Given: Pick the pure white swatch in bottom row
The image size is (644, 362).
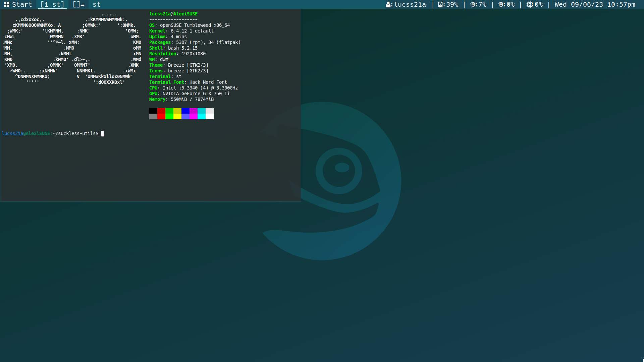Looking at the screenshot, I should click(210, 116).
